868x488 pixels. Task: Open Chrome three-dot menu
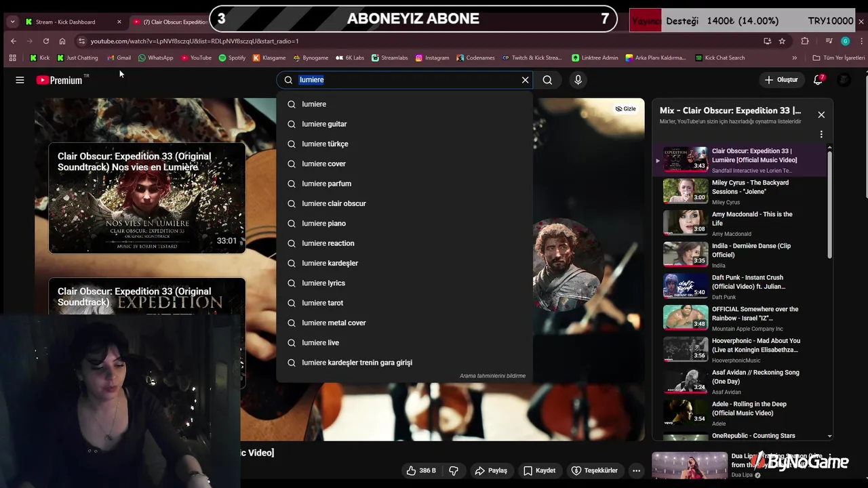pos(861,41)
